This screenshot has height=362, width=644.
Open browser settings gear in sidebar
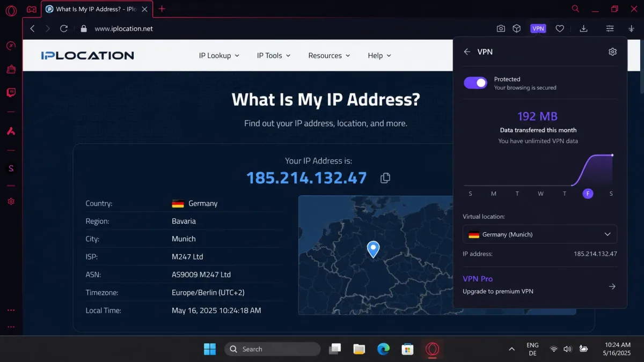pos(11,202)
